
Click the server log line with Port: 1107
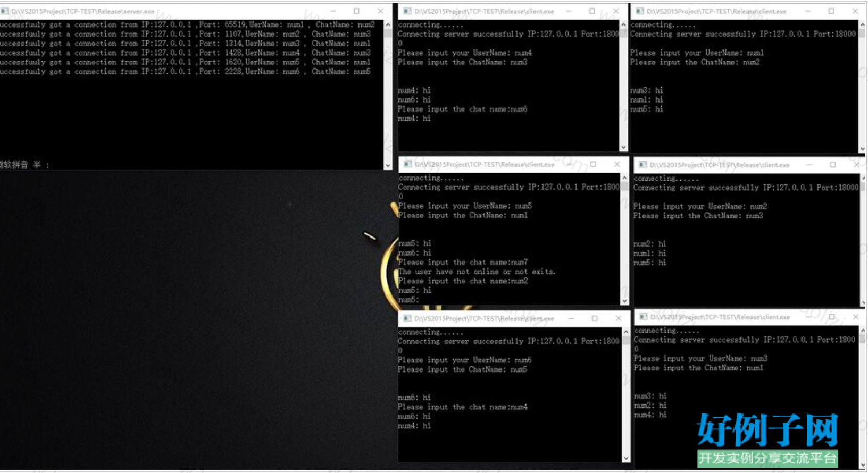pos(185,34)
